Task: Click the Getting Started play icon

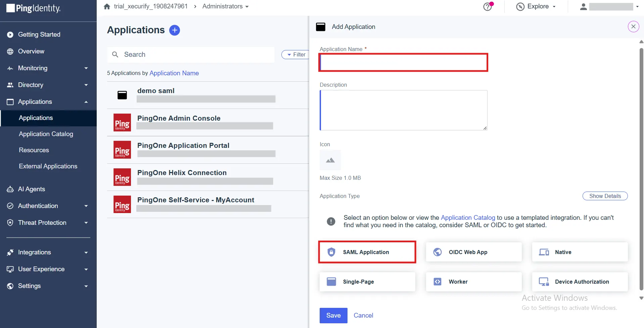Action: pyautogui.click(x=10, y=35)
